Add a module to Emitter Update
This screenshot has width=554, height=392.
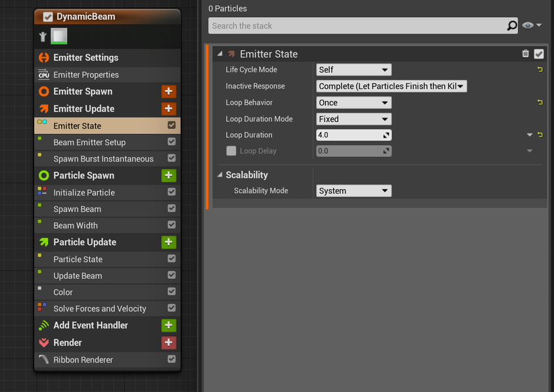(x=168, y=108)
